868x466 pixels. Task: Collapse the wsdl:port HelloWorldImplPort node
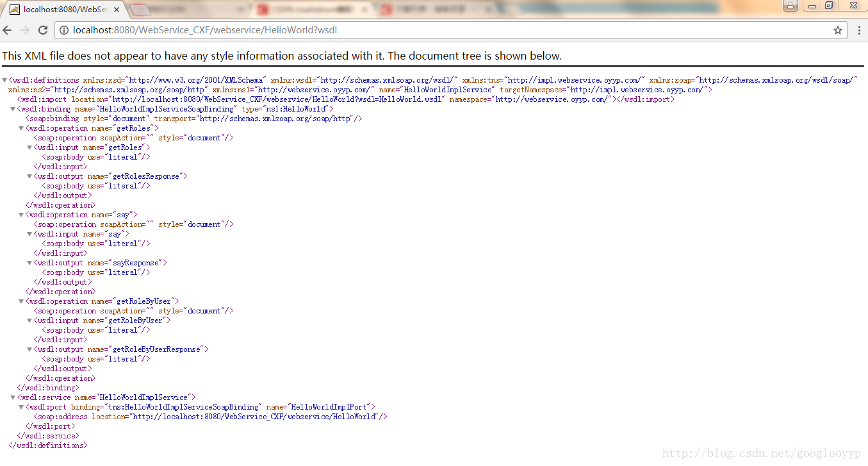point(21,407)
